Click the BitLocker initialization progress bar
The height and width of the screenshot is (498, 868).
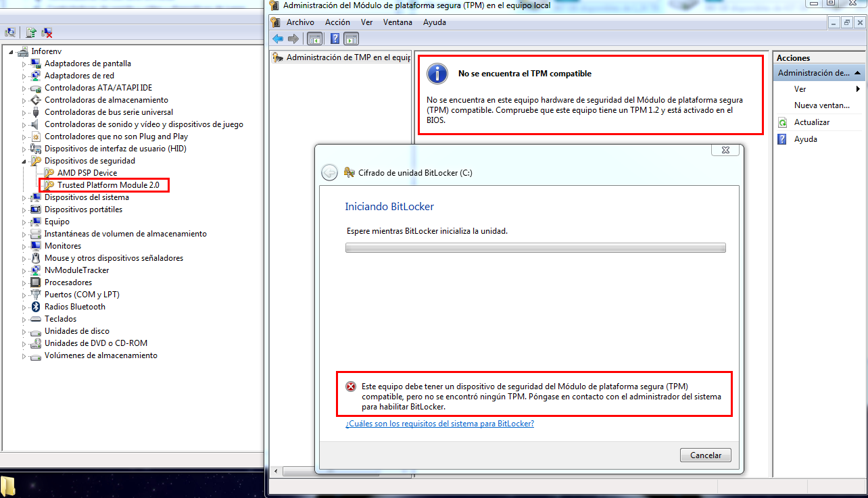[x=535, y=248]
